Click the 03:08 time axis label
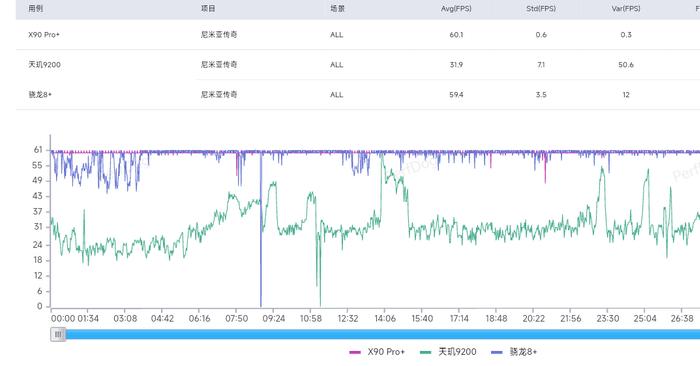This screenshot has width=700, height=366. point(125,319)
